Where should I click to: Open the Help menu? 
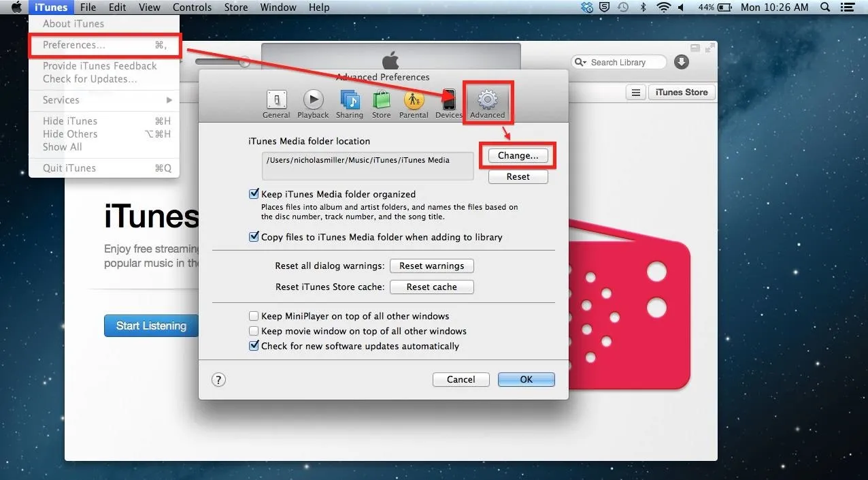319,7
